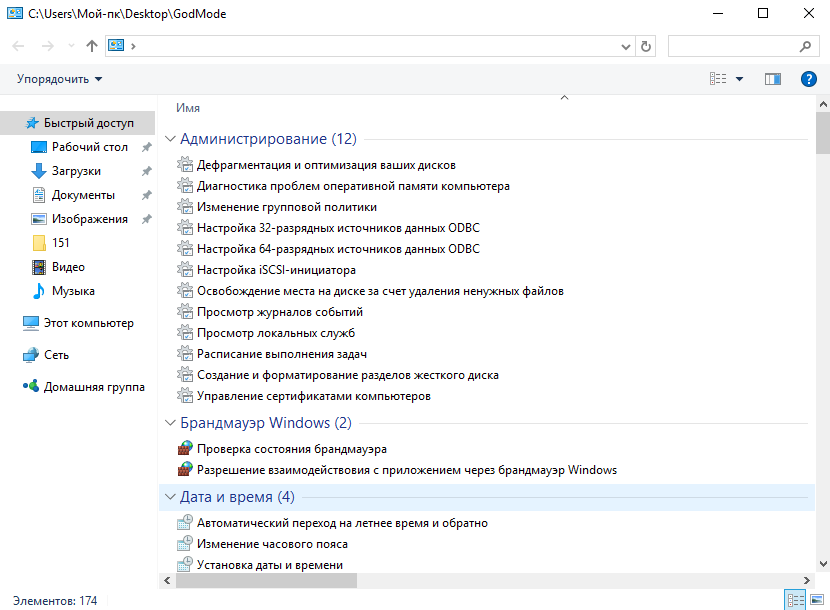Image resolution: width=830 pixels, height=610 pixels.
Task: Open Загрузки in the sidebar
Action: [x=78, y=171]
